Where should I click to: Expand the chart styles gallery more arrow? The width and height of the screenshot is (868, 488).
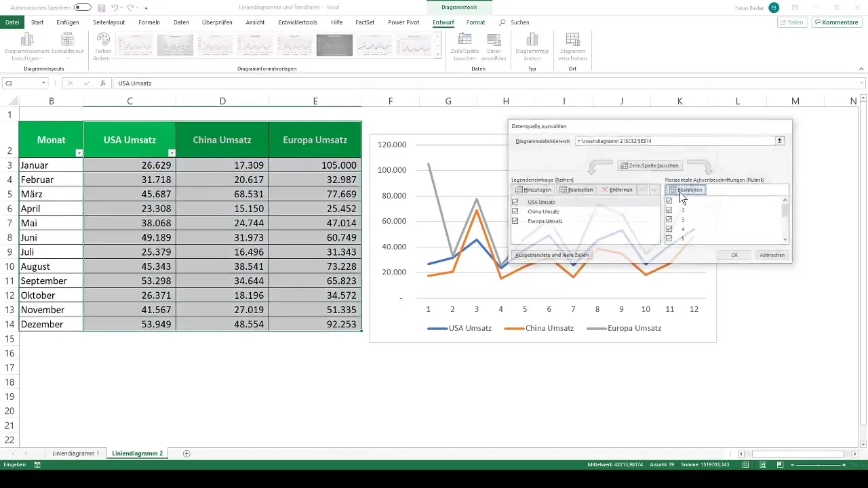438,56
